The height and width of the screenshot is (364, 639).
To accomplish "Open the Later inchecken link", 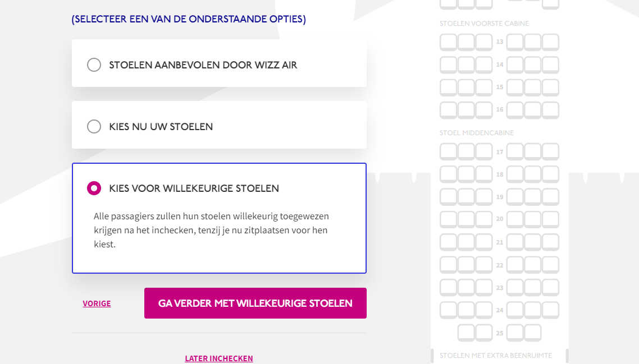I will click(219, 358).
